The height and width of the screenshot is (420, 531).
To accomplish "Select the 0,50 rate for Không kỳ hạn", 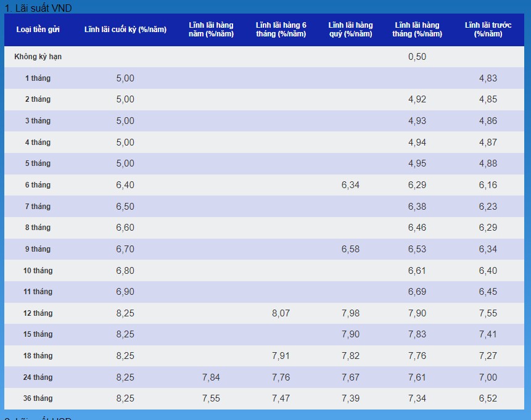I will tap(417, 57).
